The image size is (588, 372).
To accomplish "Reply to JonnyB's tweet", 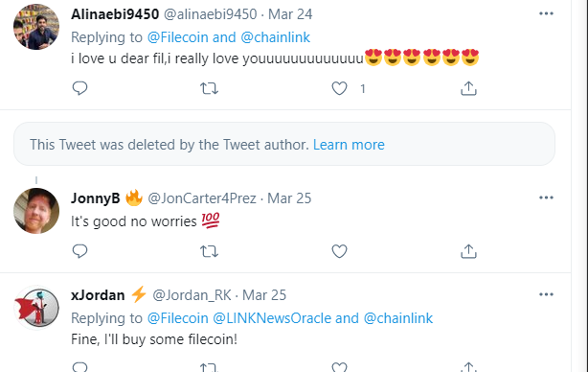I will tap(79, 251).
